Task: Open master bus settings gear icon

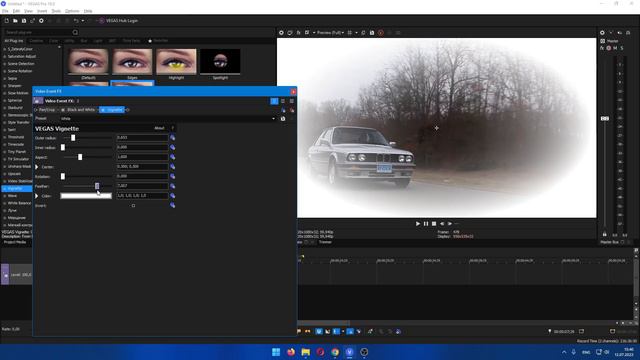Action: pyautogui.click(x=602, y=33)
